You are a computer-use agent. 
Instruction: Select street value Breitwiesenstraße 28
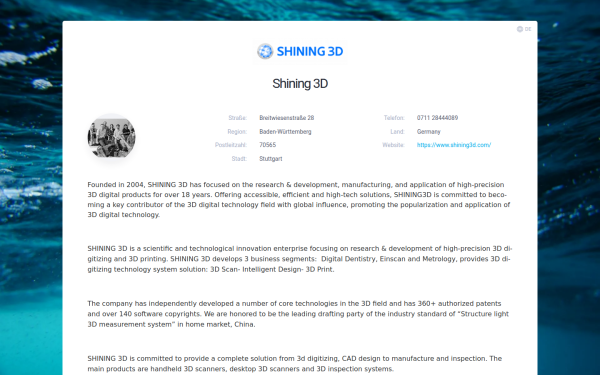pyautogui.click(x=287, y=118)
